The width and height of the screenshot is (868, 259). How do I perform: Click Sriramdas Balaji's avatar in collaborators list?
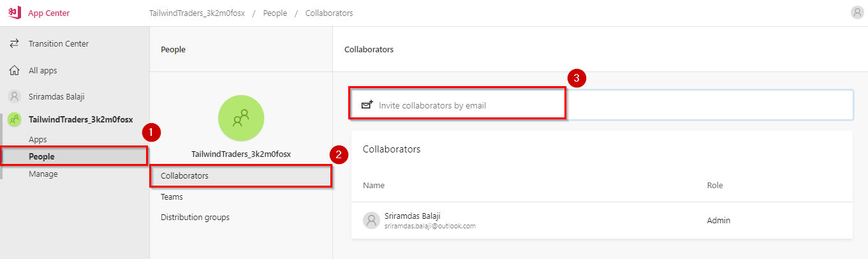(372, 221)
